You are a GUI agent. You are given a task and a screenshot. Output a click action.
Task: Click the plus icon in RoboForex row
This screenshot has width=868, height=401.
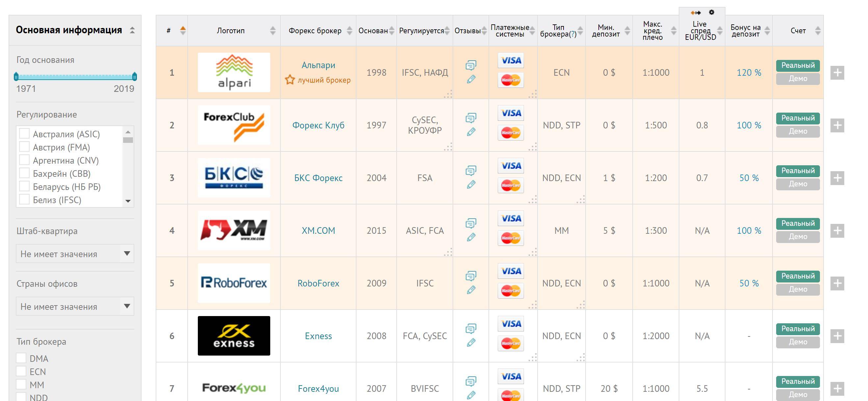coord(837,283)
